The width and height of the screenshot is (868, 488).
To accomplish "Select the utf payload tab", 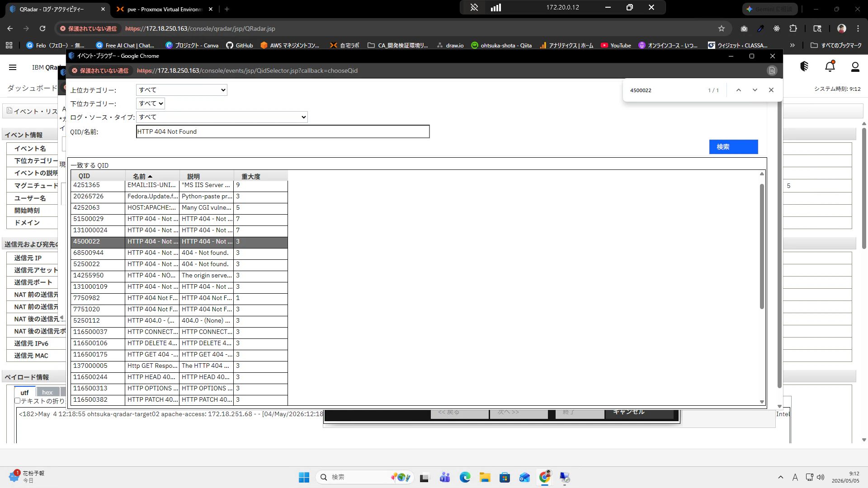I will click(x=24, y=392).
